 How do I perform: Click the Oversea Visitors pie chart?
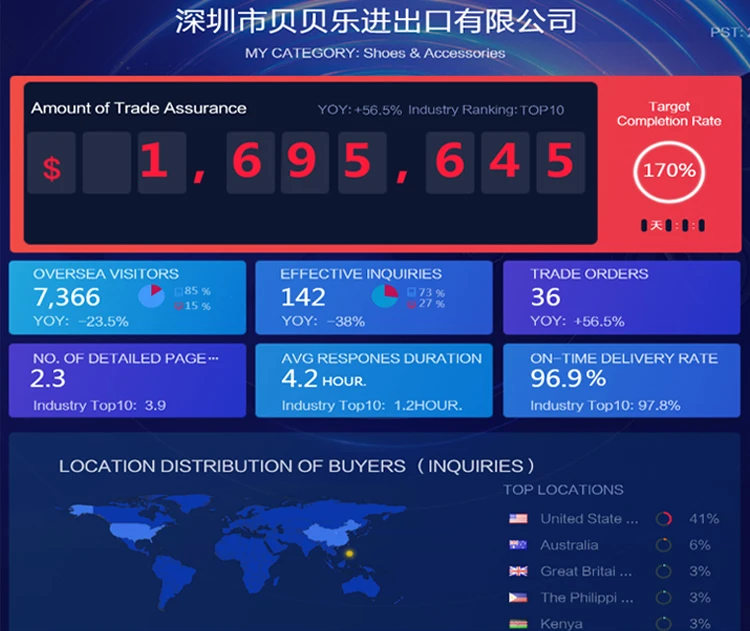151,296
